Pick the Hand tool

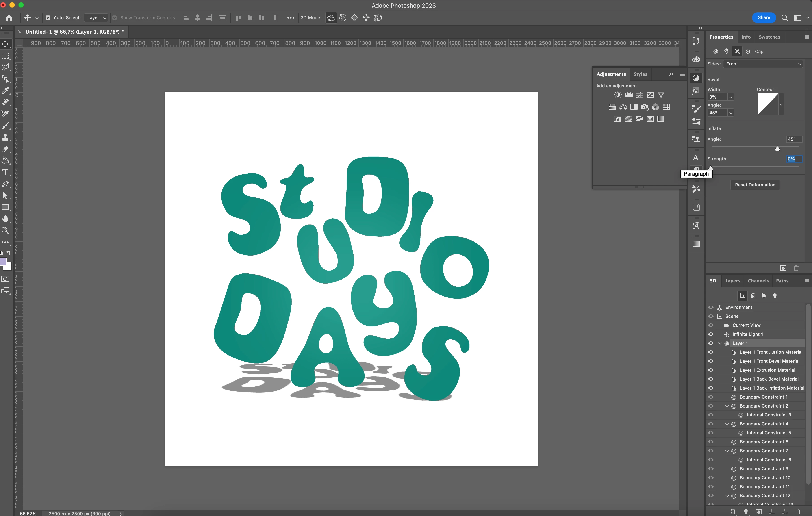coord(5,219)
